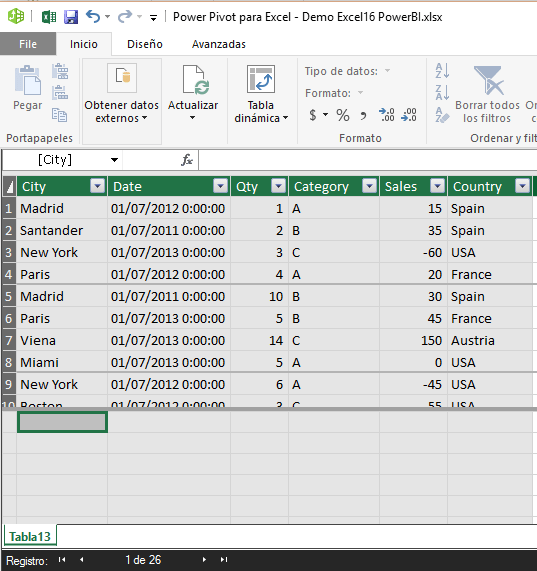Select the highlighted measure grid cell
The height and width of the screenshot is (571, 537).
pyautogui.click(x=62, y=422)
